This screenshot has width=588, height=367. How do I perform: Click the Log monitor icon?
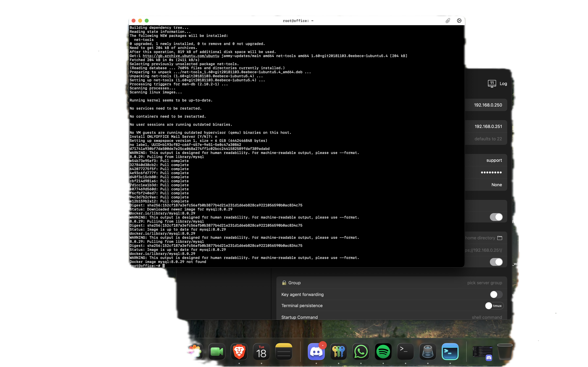point(492,84)
